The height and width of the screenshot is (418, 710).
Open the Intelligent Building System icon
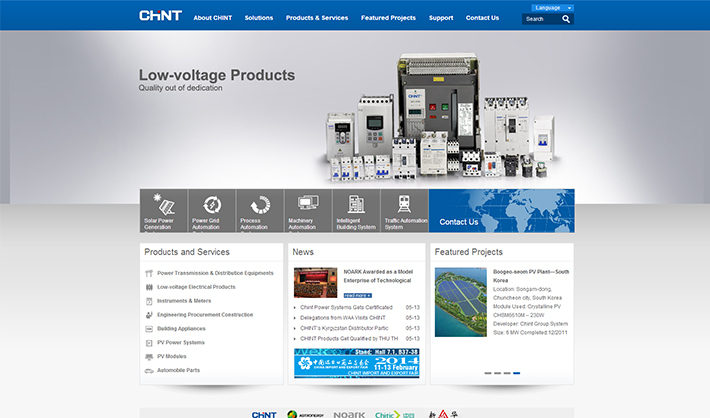coord(355,203)
